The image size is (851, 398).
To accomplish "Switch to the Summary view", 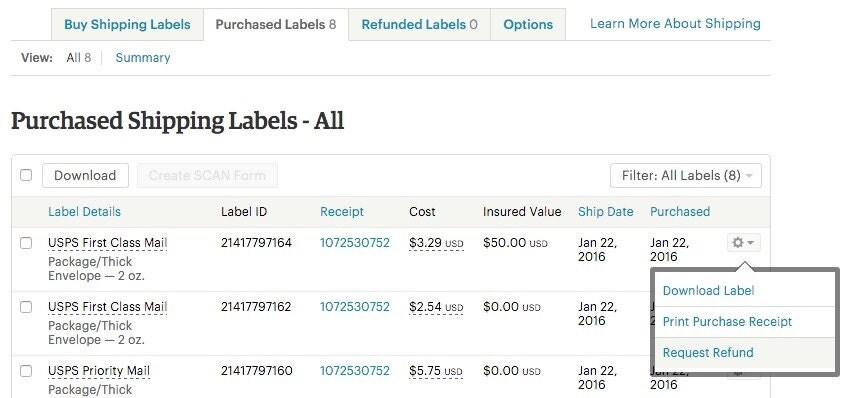I will 143,58.
